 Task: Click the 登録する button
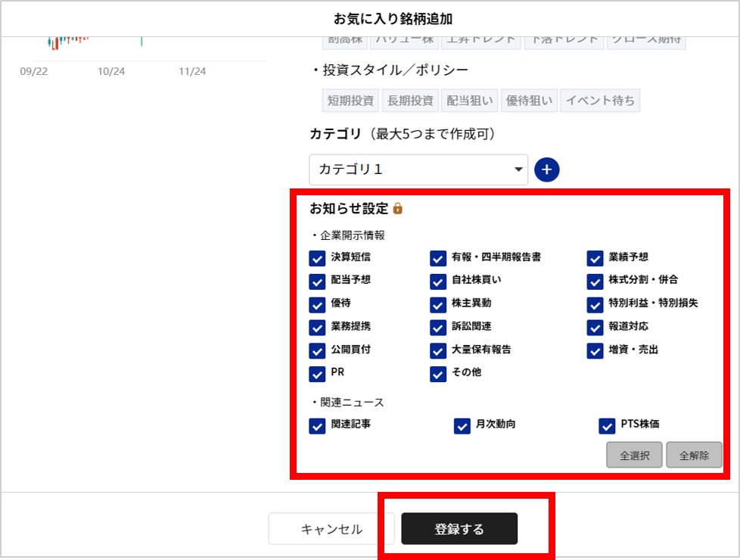(459, 529)
